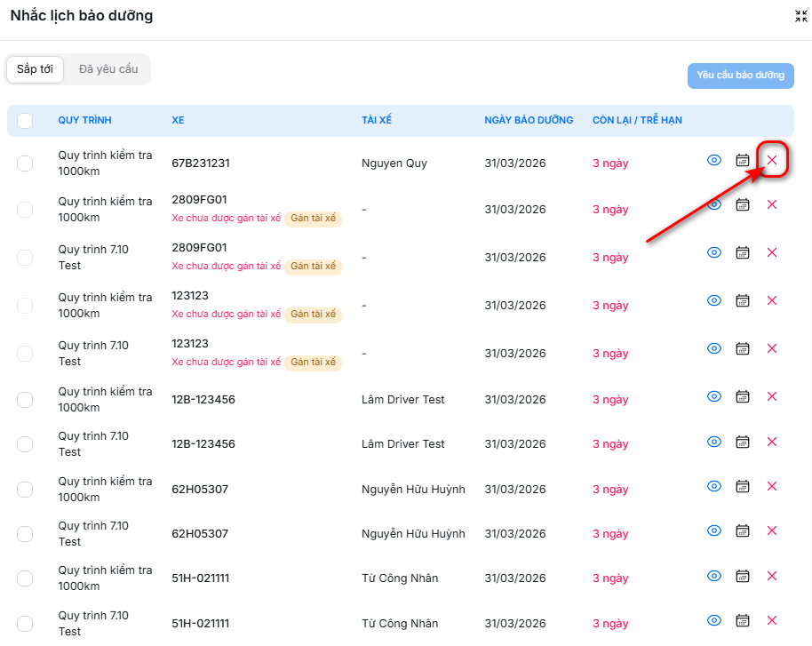This screenshot has height=646, width=812.
Task: Click Gán tài xế for 2809FG01 kiểm tra 1000km
Action: point(313,219)
